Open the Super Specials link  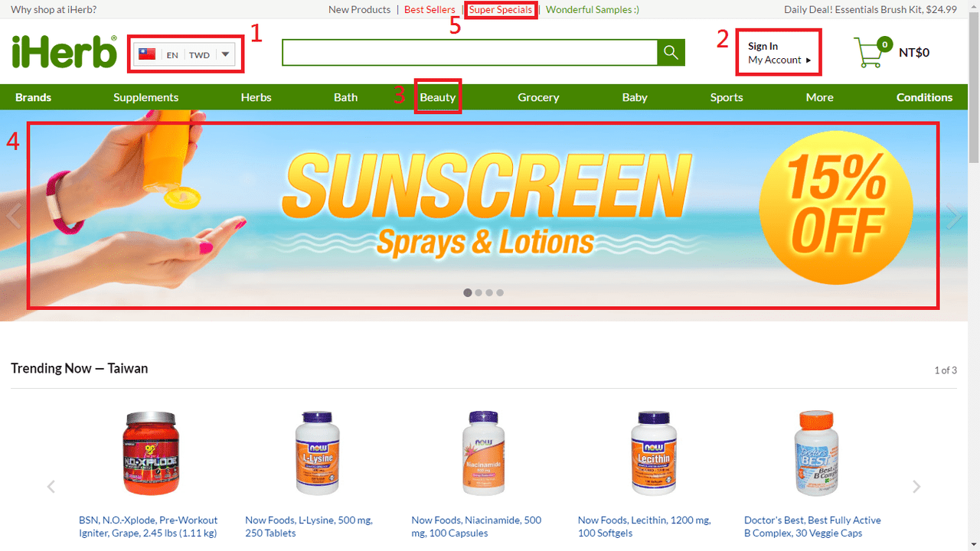tap(501, 10)
